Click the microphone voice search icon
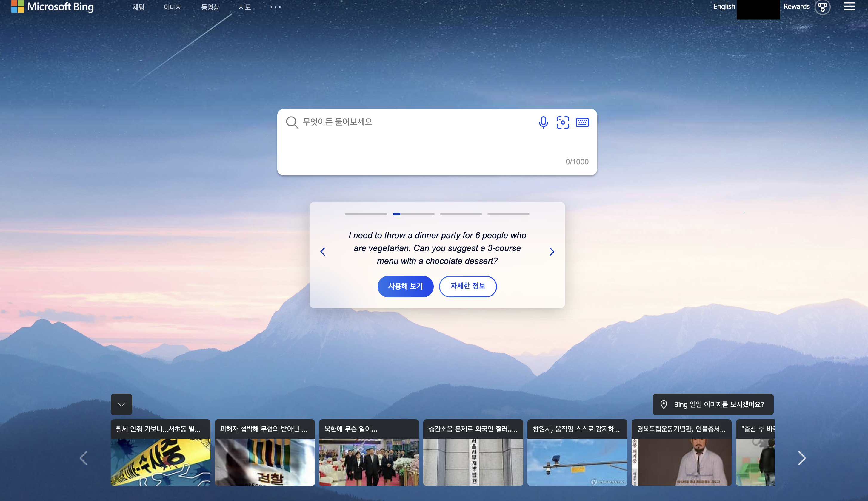Viewport: 868px width, 501px height. point(543,123)
